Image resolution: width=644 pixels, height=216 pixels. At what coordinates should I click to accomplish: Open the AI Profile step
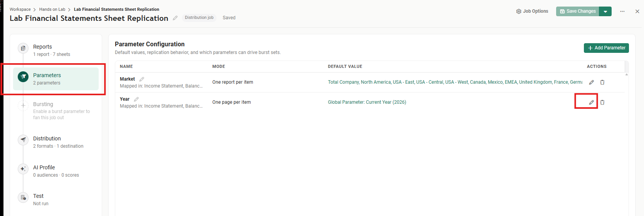click(56, 171)
